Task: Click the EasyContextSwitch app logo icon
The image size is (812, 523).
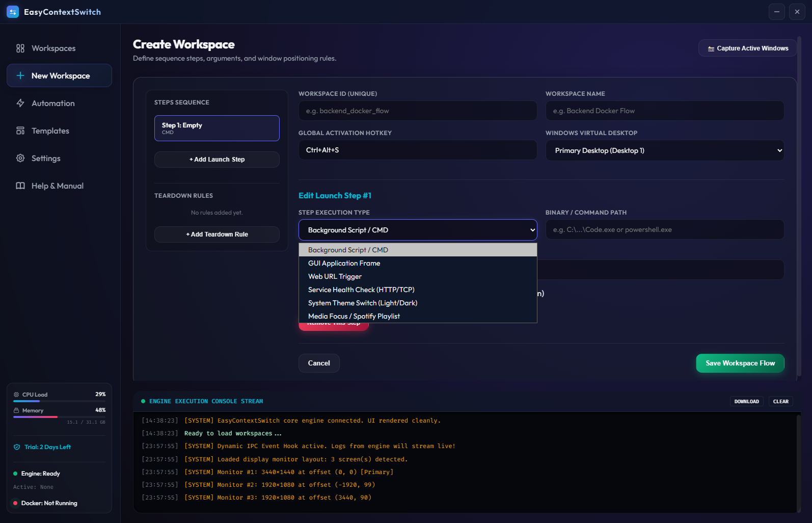Action: tap(13, 12)
